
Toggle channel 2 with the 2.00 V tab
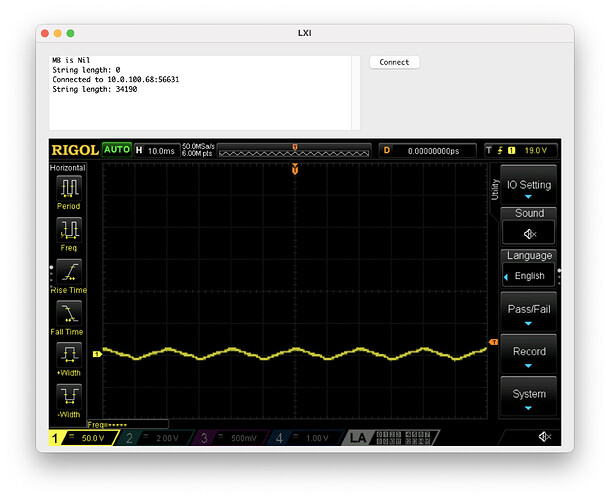(x=158, y=438)
